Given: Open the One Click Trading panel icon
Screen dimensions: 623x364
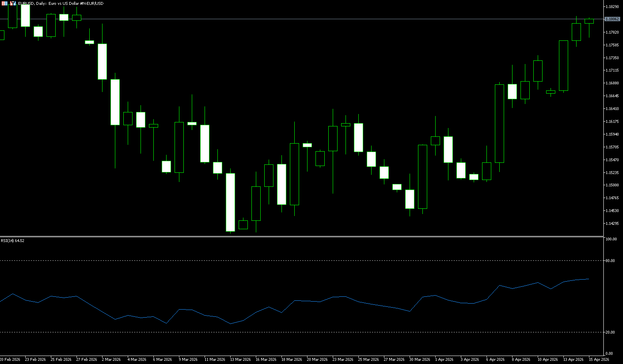Looking at the screenshot, I should point(4,3).
